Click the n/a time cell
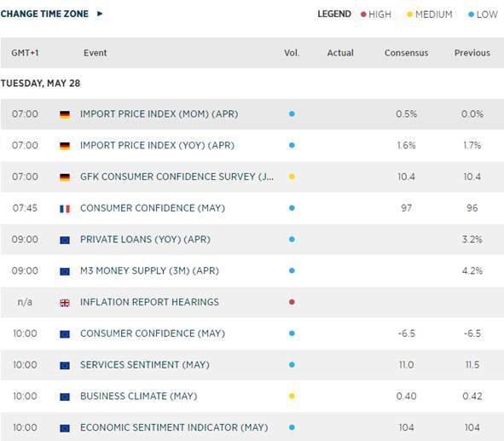Image resolution: width=504 pixels, height=441 pixels. (x=25, y=302)
